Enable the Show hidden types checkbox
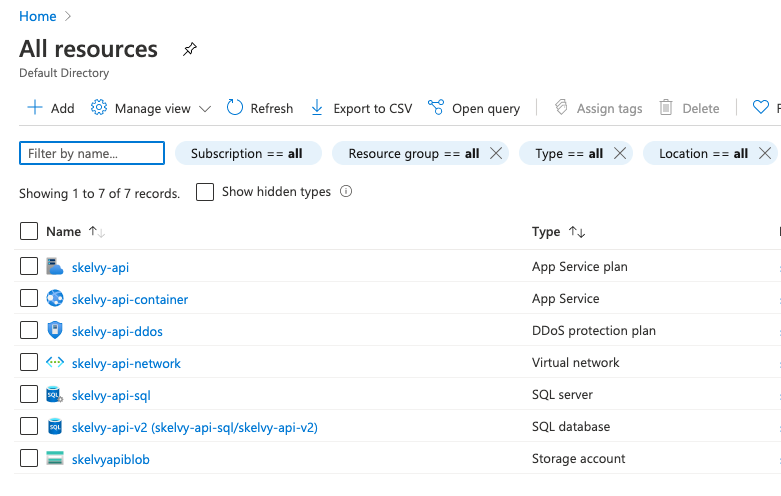 coord(205,192)
